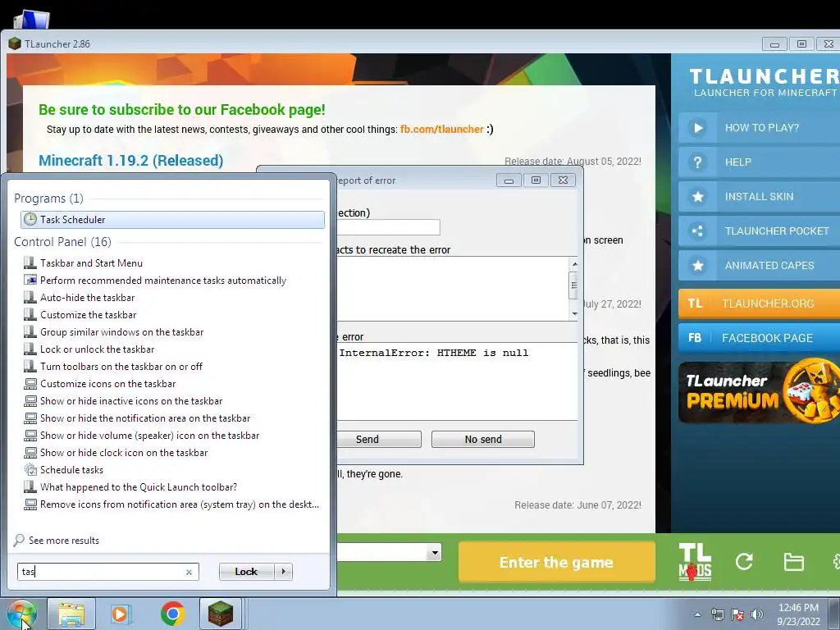Click scrollbar up arrow in error dialog
The width and height of the screenshot is (840, 630).
click(574, 264)
